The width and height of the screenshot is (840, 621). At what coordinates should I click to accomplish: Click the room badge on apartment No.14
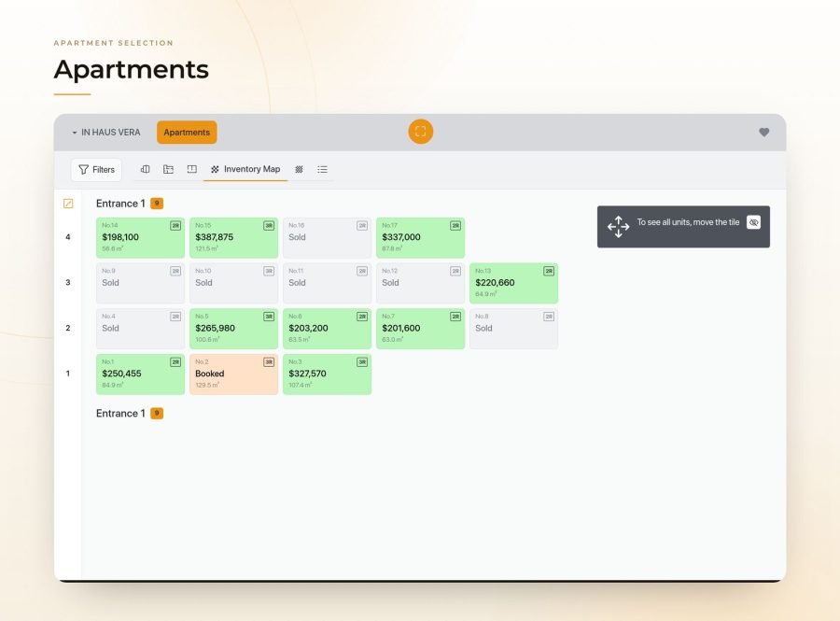(x=175, y=226)
